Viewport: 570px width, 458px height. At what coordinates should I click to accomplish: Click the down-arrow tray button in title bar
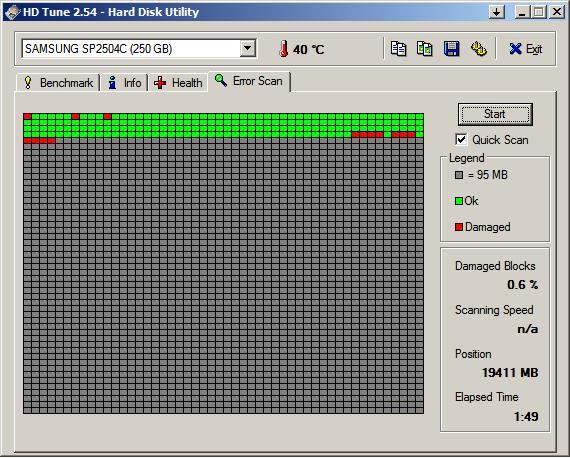(497, 12)
